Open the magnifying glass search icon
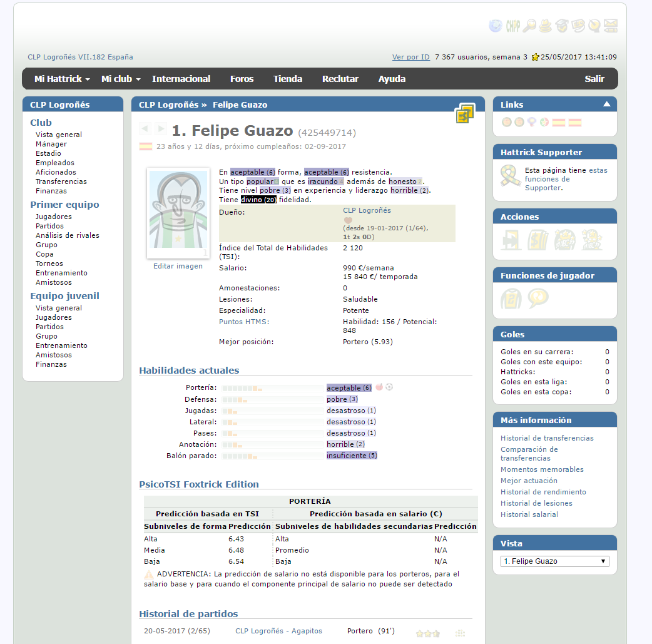This screenshot has width=652, height=644. 529,26
